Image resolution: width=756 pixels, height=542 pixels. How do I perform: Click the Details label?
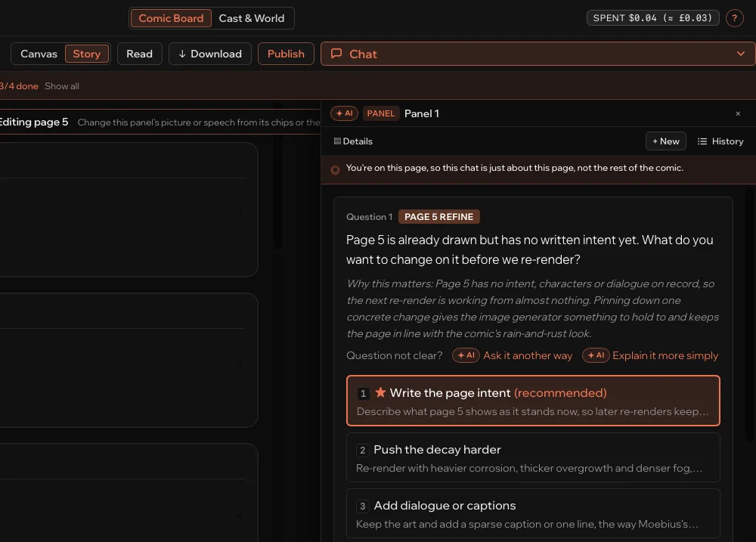(x=358, y=141)
